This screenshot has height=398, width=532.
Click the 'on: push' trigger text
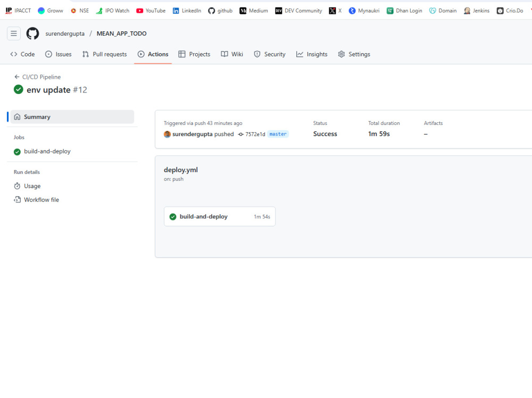174,179
